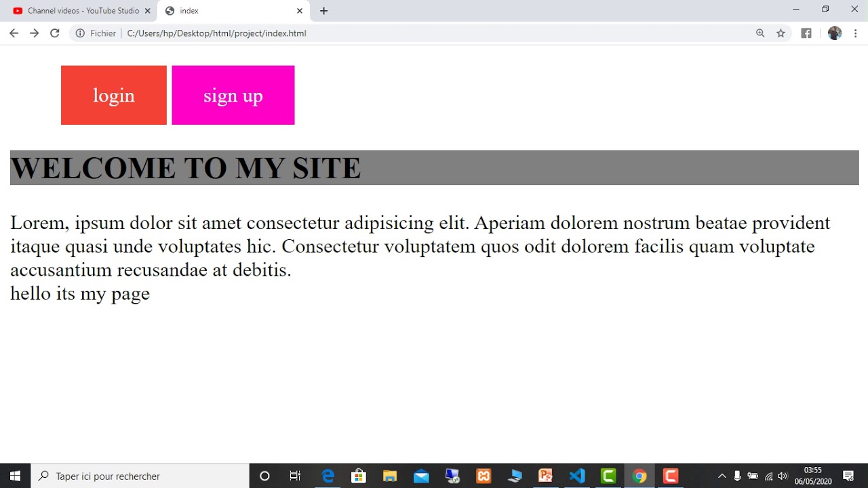The image size is (868, 488).
Task: Open volume speaker tray icon
Action: pos(783,476)
